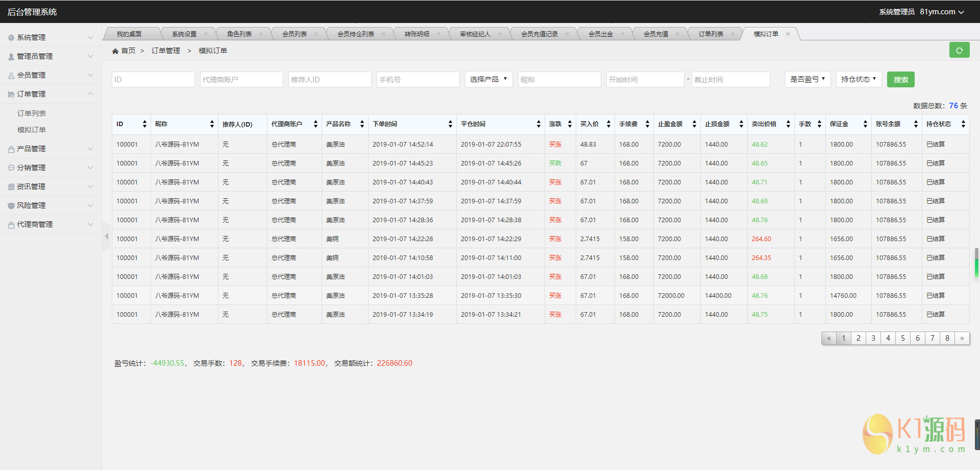980x470 pixels.
Task: Click the sidebar collapse arrow handle
Action: click(106, 236)
